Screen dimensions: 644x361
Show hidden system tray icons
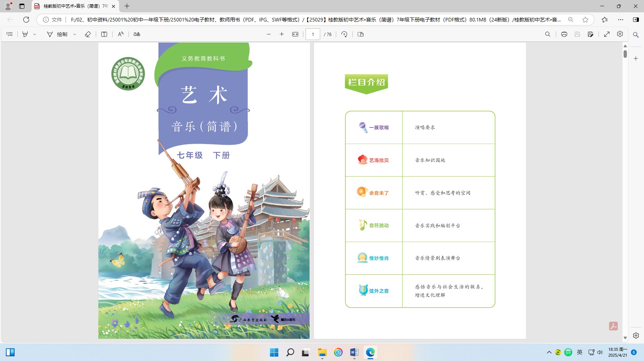[549, 352]
